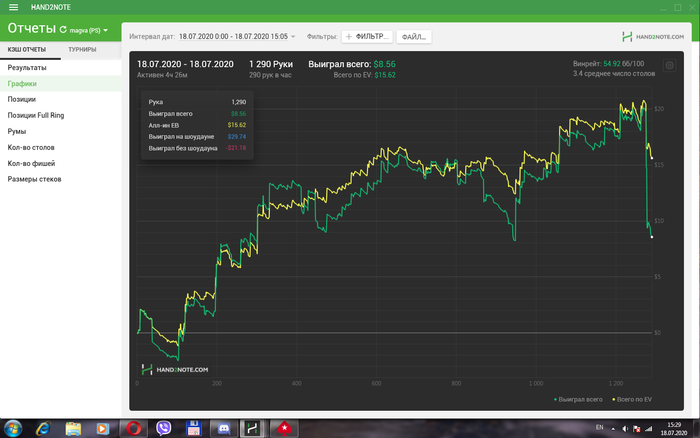Screen dimensions: 700x438
Task: Open Discord from taskbar
Action: tap(224, 429)
